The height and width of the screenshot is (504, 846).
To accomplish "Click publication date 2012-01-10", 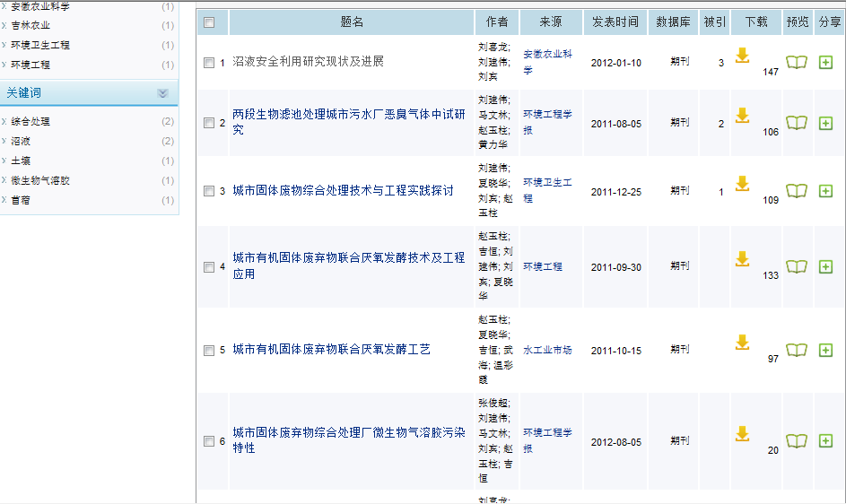I will [x=616, y=63].
